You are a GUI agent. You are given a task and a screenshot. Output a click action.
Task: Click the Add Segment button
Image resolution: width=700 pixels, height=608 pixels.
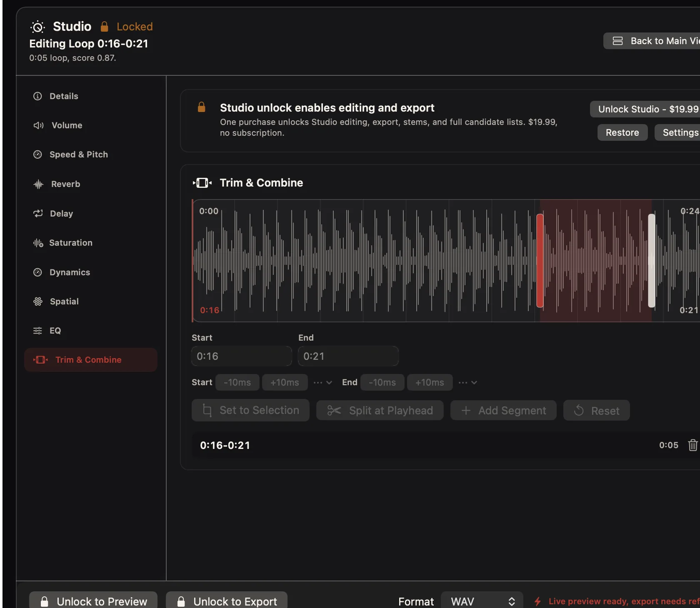point(503,410)
